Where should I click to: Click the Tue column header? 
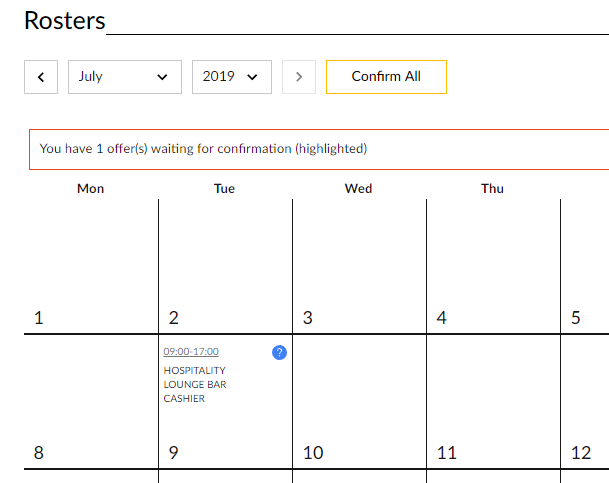coord(224,189)
